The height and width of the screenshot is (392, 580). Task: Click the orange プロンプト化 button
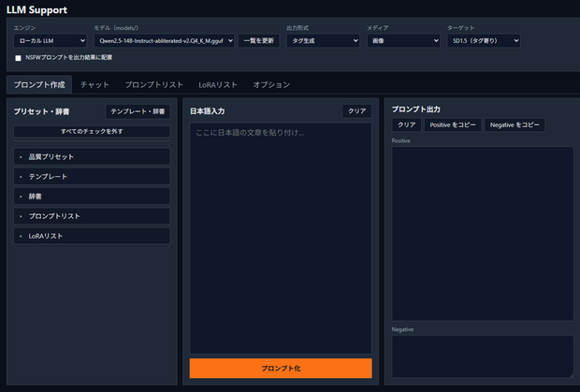tap(281, 369)
